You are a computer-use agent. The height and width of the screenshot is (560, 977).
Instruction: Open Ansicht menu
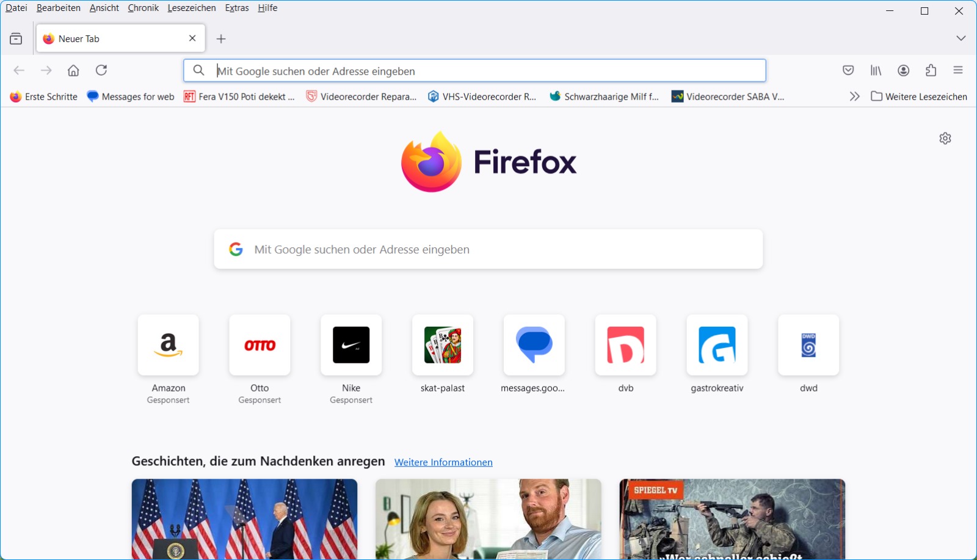(x=104, y=8)
